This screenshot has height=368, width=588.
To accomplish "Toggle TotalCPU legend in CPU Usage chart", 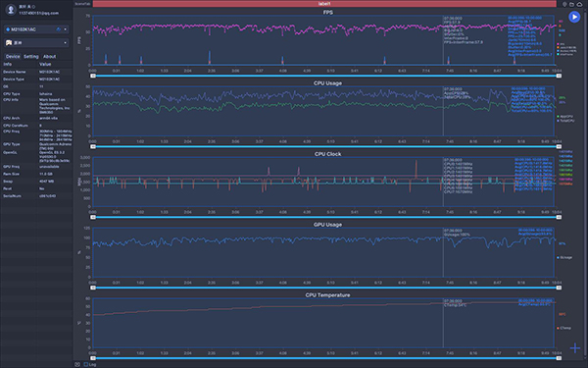I will point(565,121).
